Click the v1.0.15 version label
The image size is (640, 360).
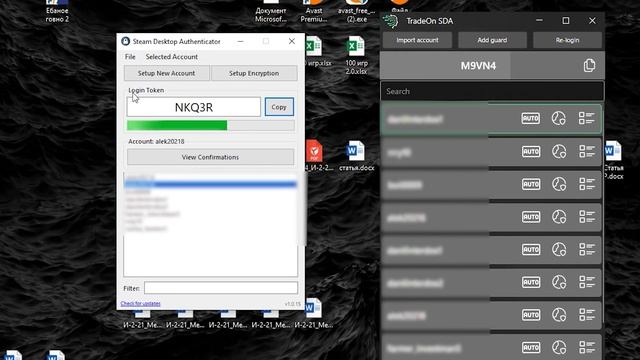tap(292, 304)
